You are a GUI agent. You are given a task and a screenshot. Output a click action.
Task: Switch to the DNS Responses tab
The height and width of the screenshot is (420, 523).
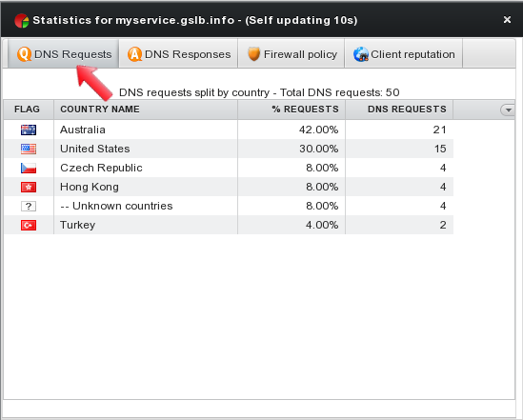click(179, 54)
